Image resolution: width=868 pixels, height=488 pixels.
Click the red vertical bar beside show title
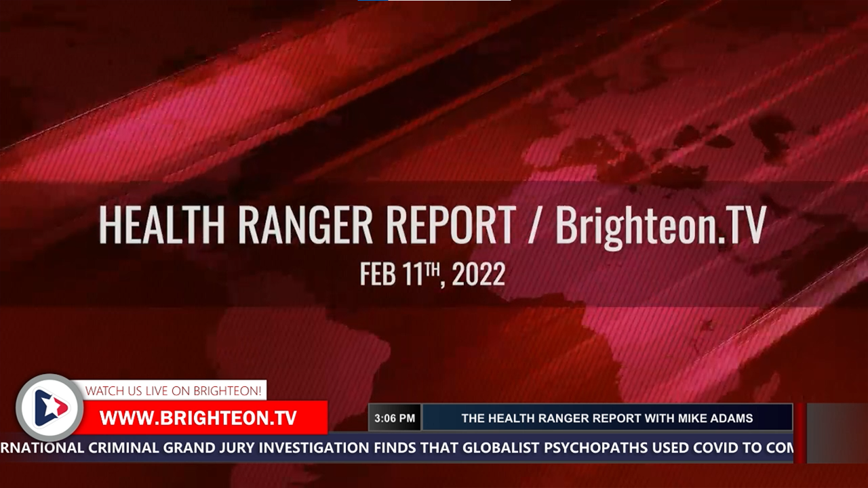click(800, 432)
